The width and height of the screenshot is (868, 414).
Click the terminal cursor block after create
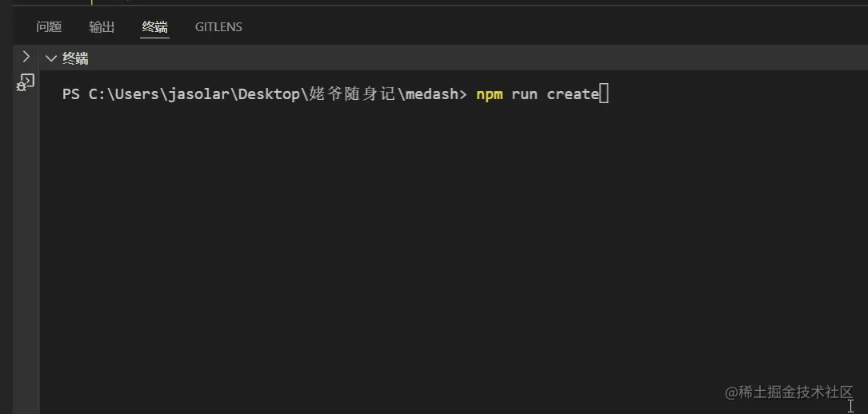[604, 94]
